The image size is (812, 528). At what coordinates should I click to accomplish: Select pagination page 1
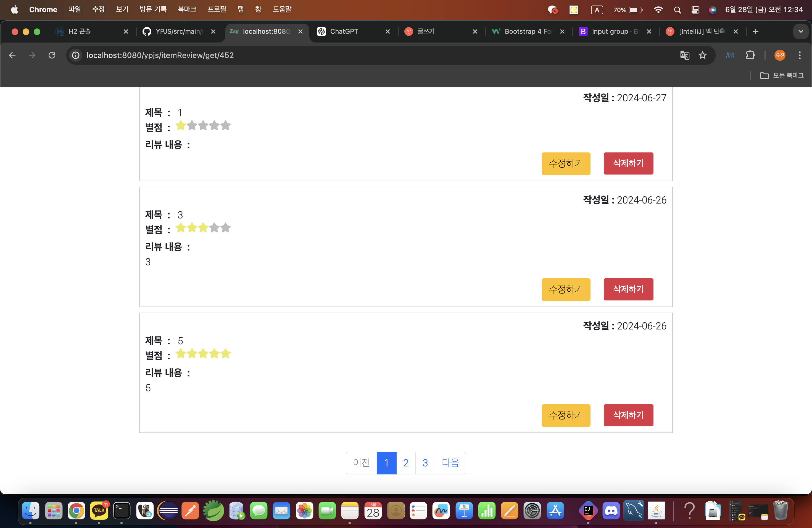point(386,463)
